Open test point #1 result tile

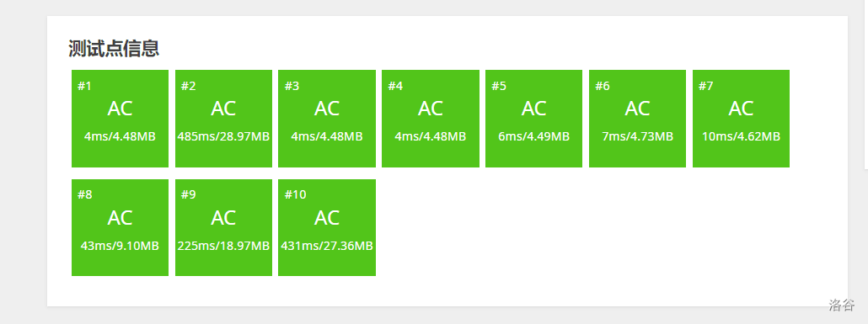click(x=120, y=119)
